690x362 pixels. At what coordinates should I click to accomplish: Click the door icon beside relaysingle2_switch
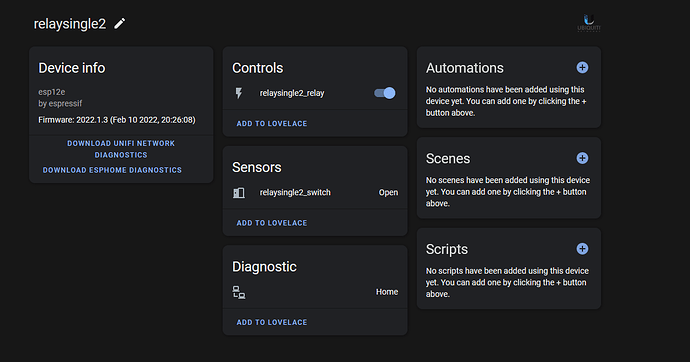click(239, 192)
